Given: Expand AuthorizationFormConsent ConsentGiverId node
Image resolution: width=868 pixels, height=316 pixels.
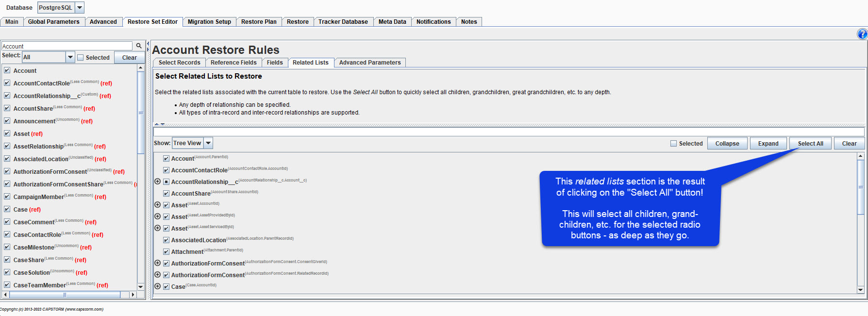Looking at the screenshot, I should 157,263.
